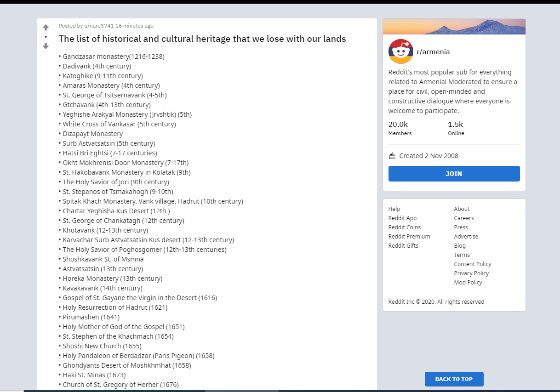Click the BACK TO TOP button

454,379
